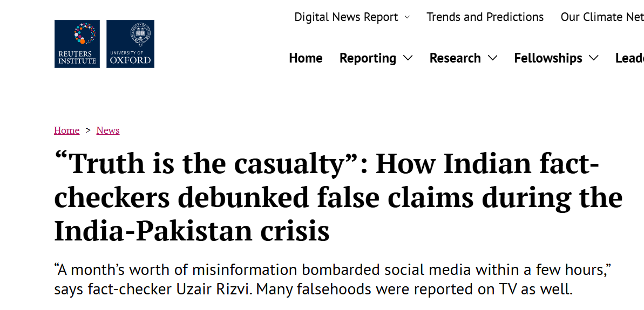Viewport: 644px width, 310px height.
Task: Click the Reuters Institute logo
Action: click(77, 44)
